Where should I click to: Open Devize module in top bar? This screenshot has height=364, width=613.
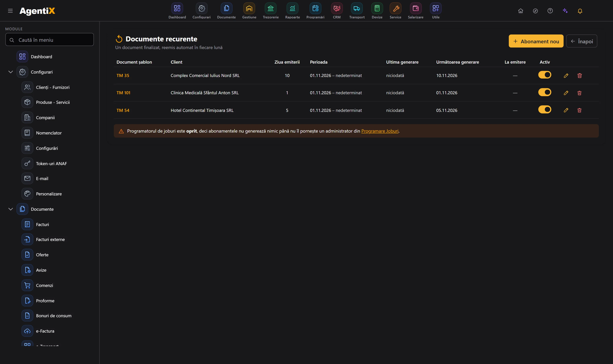[x=377, y=11]
